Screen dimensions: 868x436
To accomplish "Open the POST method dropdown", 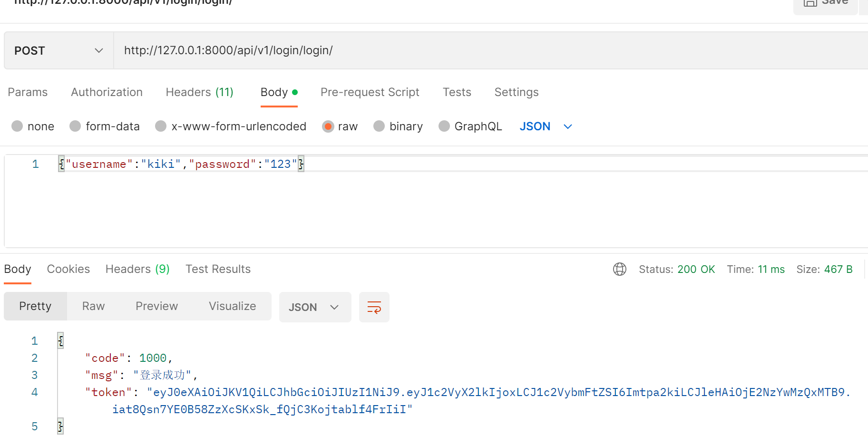I will 59,50.
